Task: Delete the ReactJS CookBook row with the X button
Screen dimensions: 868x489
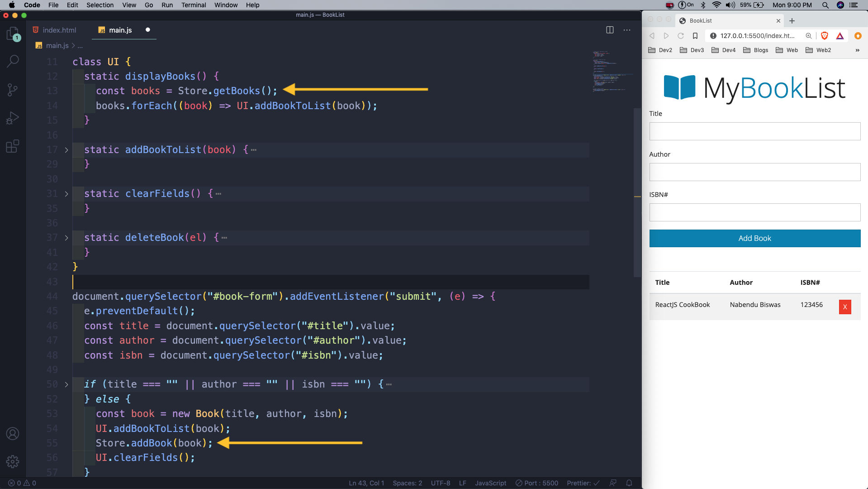Action: 844,307
